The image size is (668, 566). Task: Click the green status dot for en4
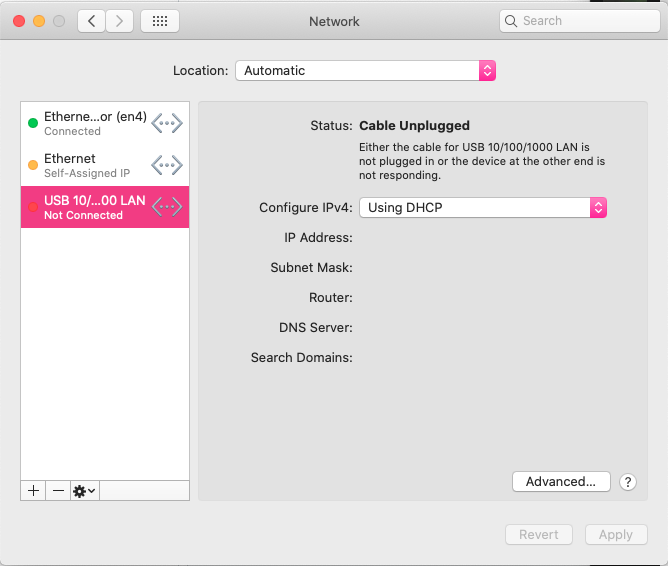point(33,123)
